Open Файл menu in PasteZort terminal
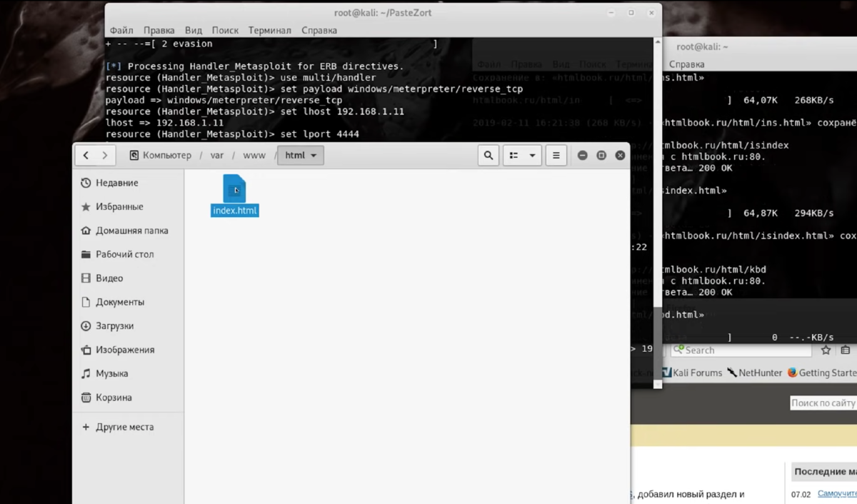857x504 pixels. (x=121, y=31)
